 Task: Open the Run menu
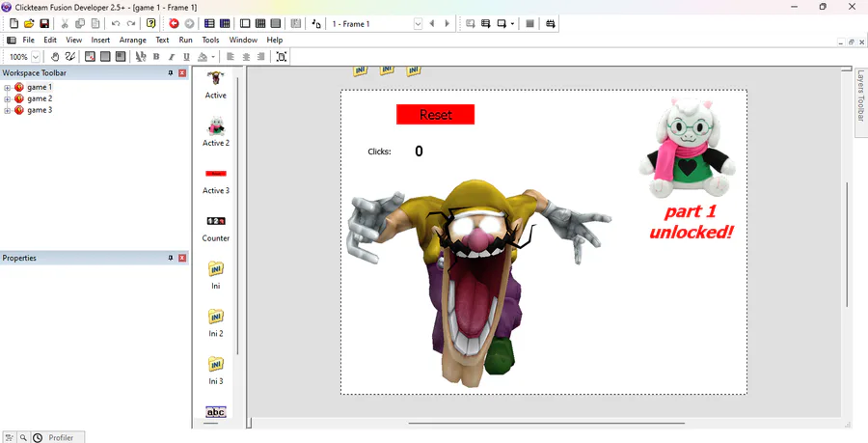tap(185, 40)
